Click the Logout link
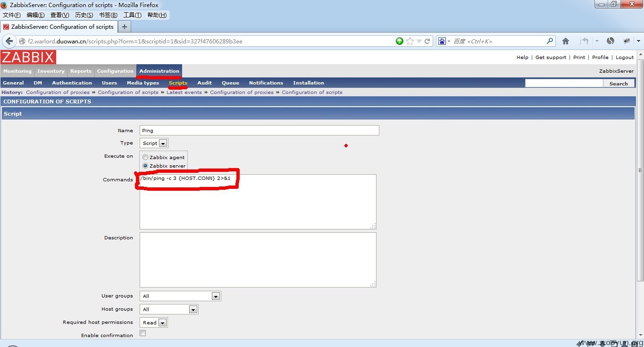Image resolution: width=644 pixels, height=347 pixels. pyautogui.click(x=625, y=57)
